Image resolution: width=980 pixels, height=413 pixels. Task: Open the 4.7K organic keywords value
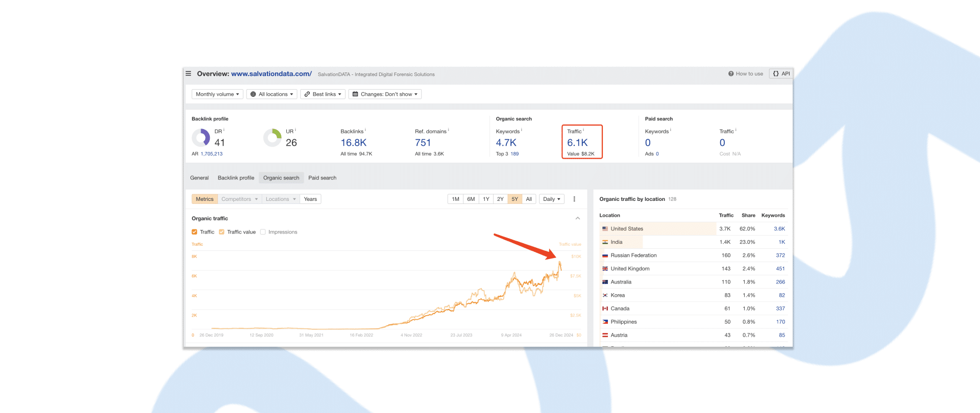pyautogui.click(x=506, y=143)
